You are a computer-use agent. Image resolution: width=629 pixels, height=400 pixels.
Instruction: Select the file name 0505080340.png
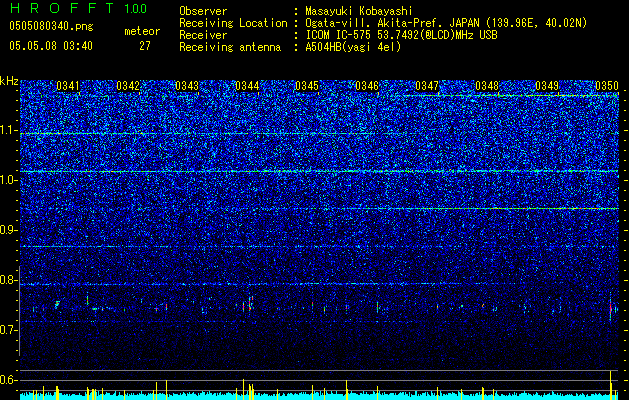(51, 27)
